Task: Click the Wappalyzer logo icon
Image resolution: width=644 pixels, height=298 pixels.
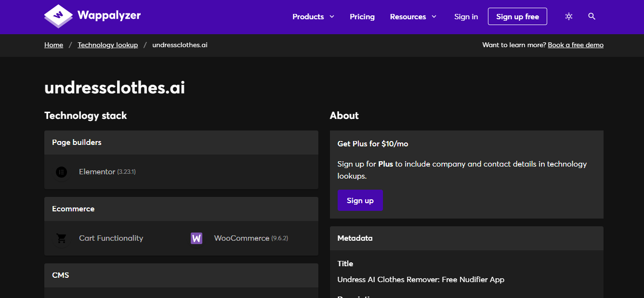Action: tap(58, 16)
